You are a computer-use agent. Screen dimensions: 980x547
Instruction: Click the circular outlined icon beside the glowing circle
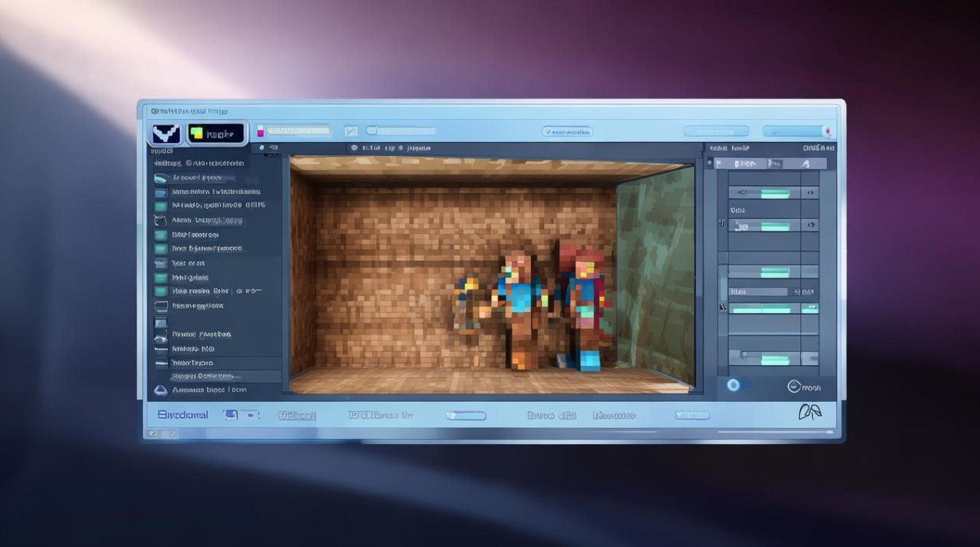[x=794, y=387]
